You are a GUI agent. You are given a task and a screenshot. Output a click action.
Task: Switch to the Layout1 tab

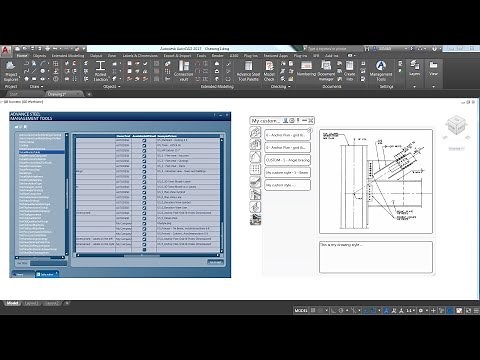point(31,303)
